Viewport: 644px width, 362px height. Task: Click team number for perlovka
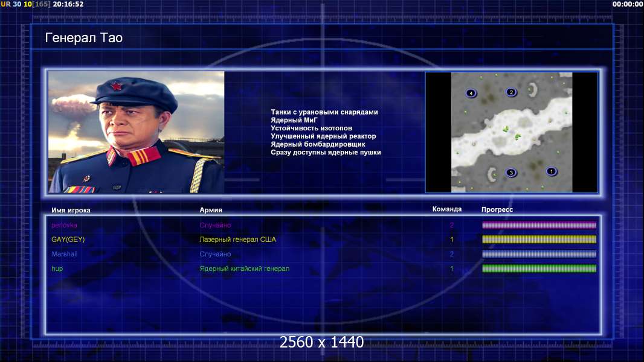pyautogui.click(x=452, y=225)
